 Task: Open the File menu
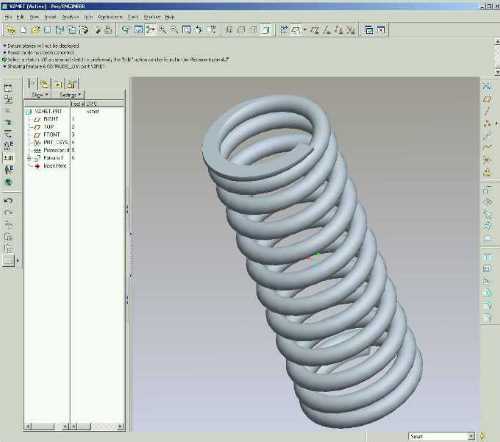(x=8, y=17)
